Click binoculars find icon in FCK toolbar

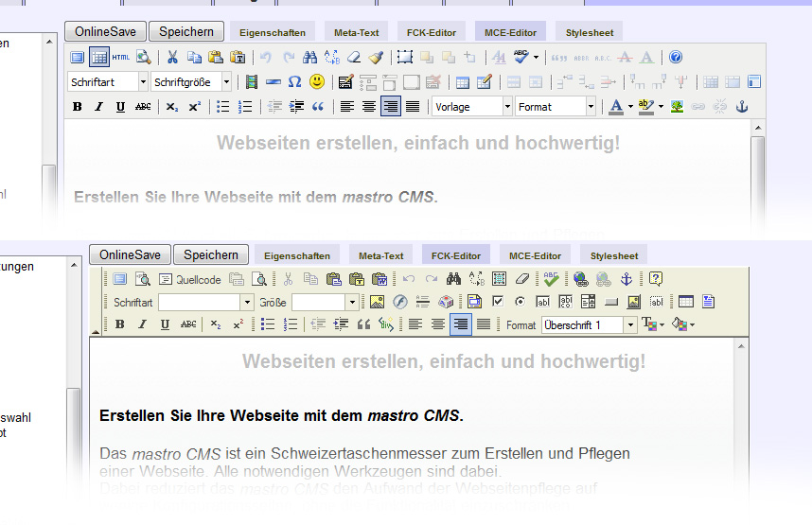click(453, 280)
